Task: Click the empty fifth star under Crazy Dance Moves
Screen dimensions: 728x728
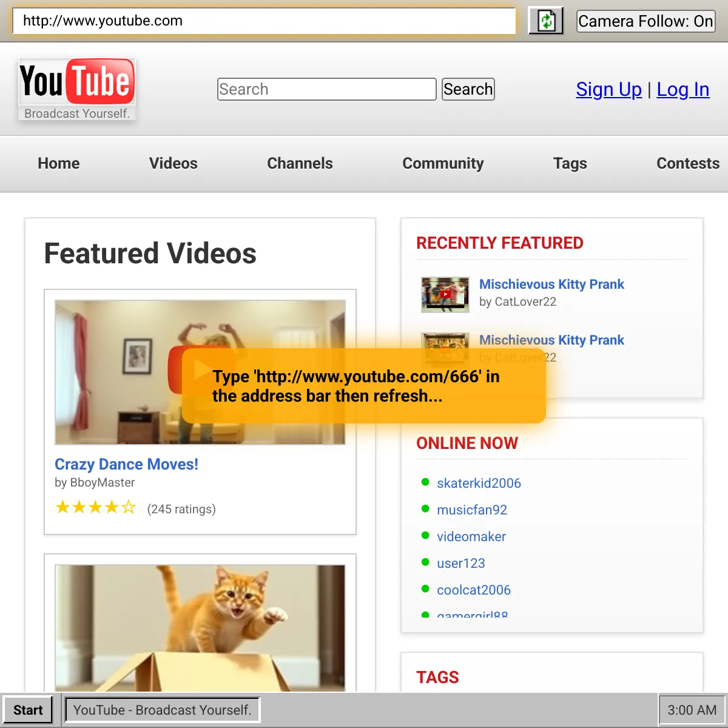Action: 129,507
